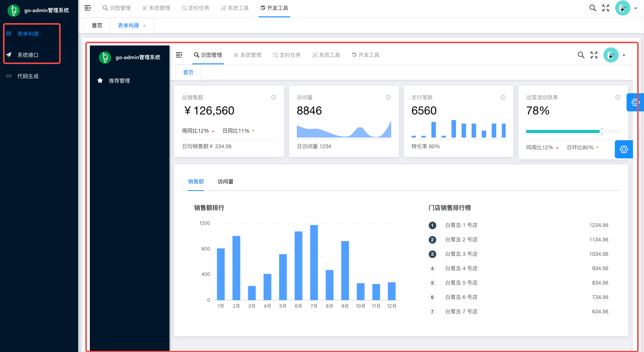This screenshot has height=352, width=644.
Task: Click the info icon on the 运营活动效果 card
Action: pos(617,97)
